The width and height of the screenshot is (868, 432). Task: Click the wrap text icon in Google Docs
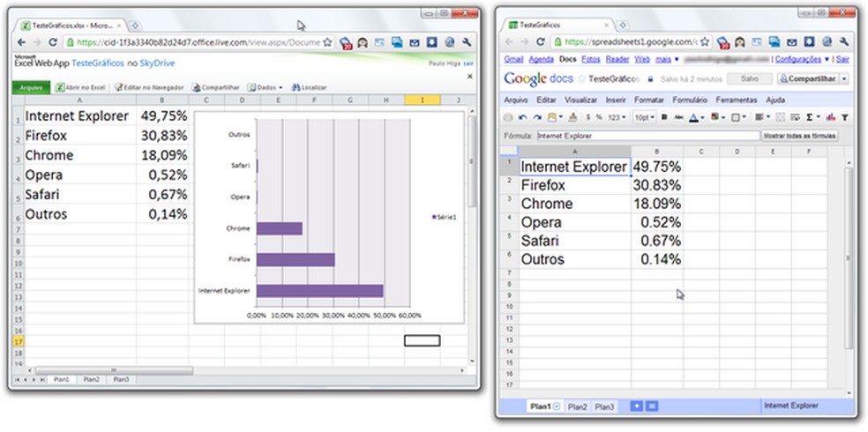tap(796, 117)
